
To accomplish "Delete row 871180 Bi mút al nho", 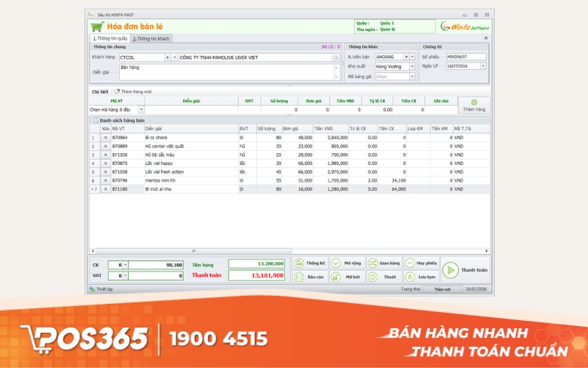I will [105, 189].
